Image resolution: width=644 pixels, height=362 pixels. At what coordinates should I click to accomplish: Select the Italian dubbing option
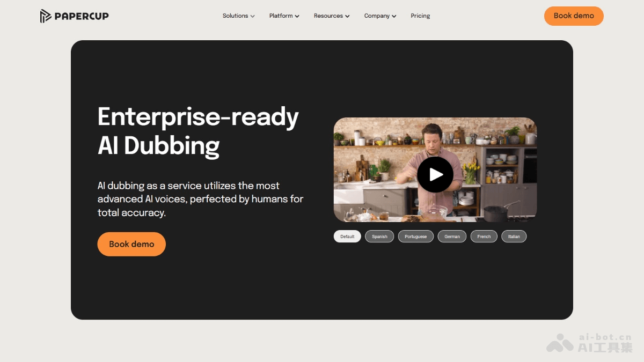click(x=514, y=237)
